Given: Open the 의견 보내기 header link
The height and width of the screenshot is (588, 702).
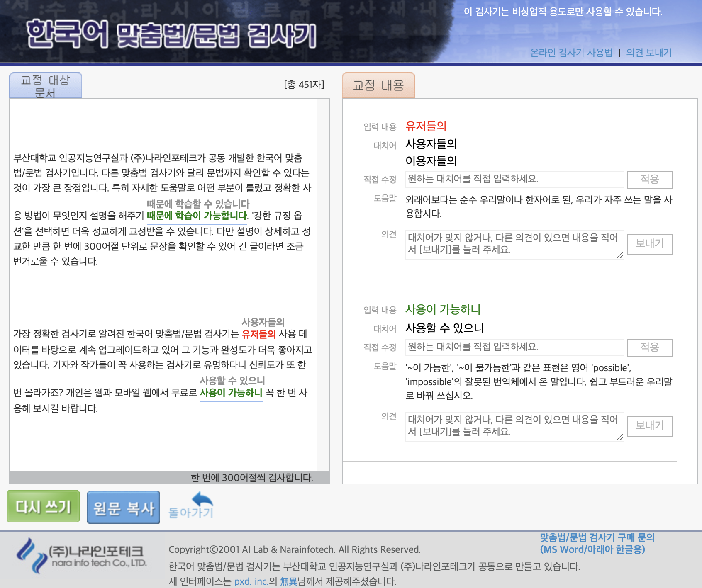Looking at the screenshot, I should point(649,53).
